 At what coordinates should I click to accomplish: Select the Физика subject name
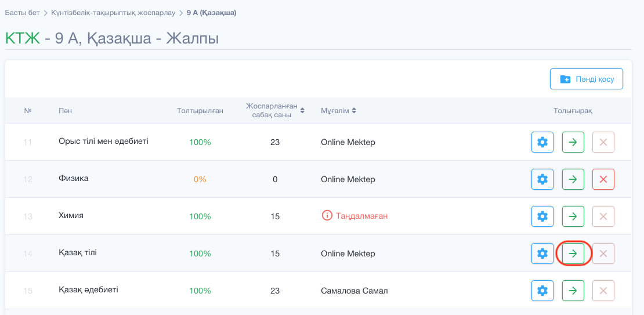(x=74, y=178)
